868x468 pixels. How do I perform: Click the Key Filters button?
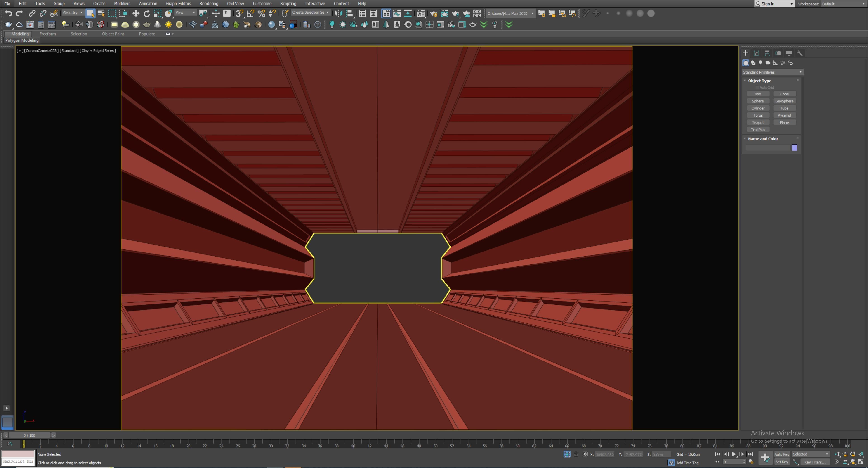point(815,462)
